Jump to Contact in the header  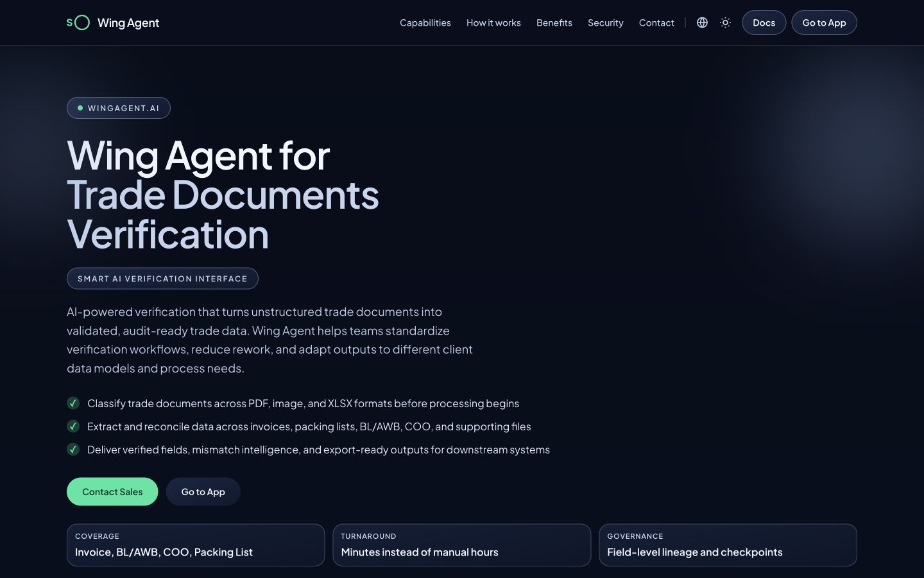pyautogui.click(x=656, y=22)
